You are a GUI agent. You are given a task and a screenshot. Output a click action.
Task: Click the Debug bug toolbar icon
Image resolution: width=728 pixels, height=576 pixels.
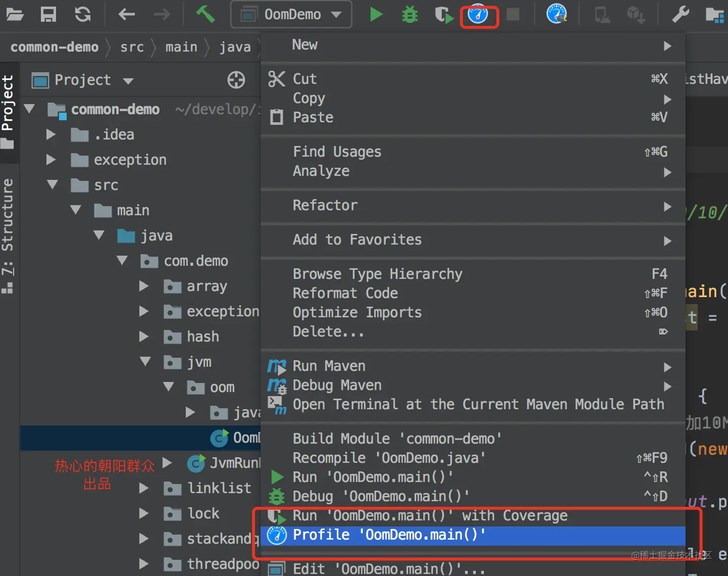(410, 15)
